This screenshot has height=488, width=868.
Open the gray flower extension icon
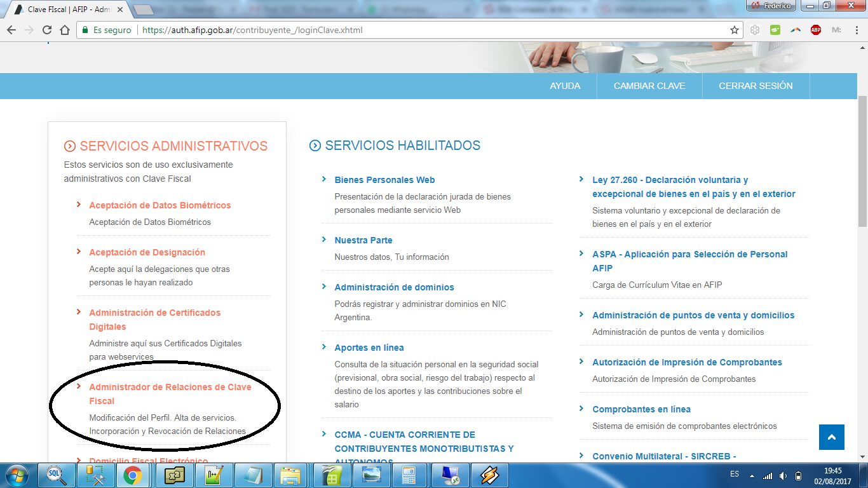755,30
